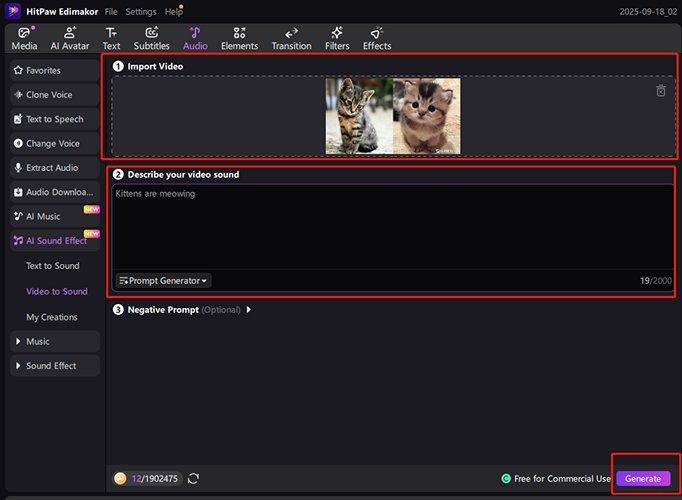Viewport: 682px width, 500px height.
Task: Open Text to Speech in sidebar
Action: pyautogui.click(x=54, y=120)
